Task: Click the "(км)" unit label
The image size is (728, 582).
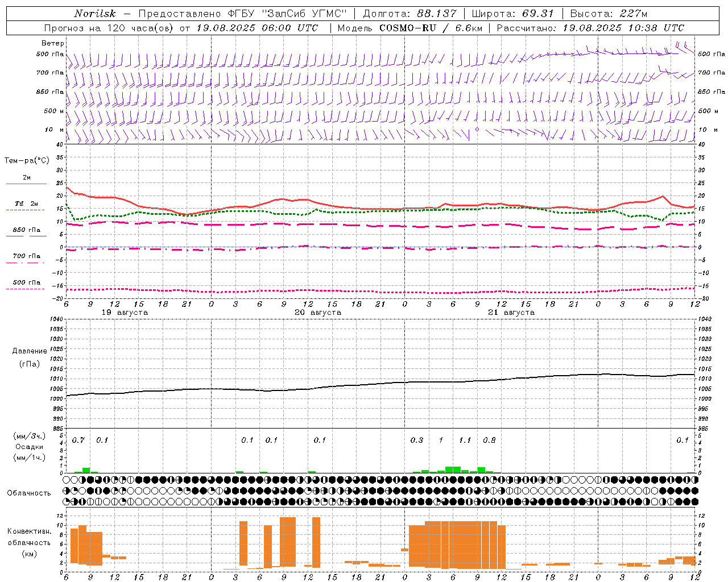Action: click(30, 554)
